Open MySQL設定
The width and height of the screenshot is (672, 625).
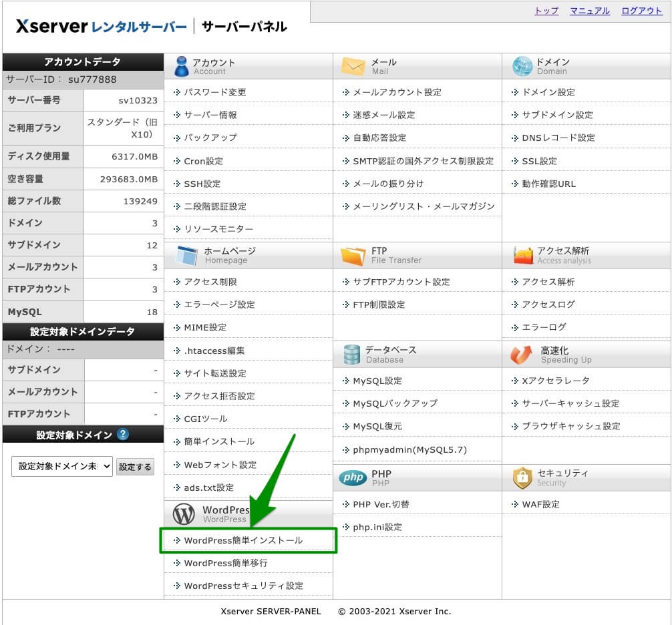(377, 381)
